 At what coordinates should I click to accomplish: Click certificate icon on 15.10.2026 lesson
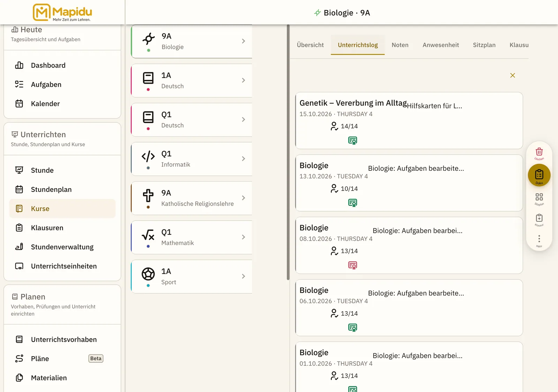(x=353, y=140)
